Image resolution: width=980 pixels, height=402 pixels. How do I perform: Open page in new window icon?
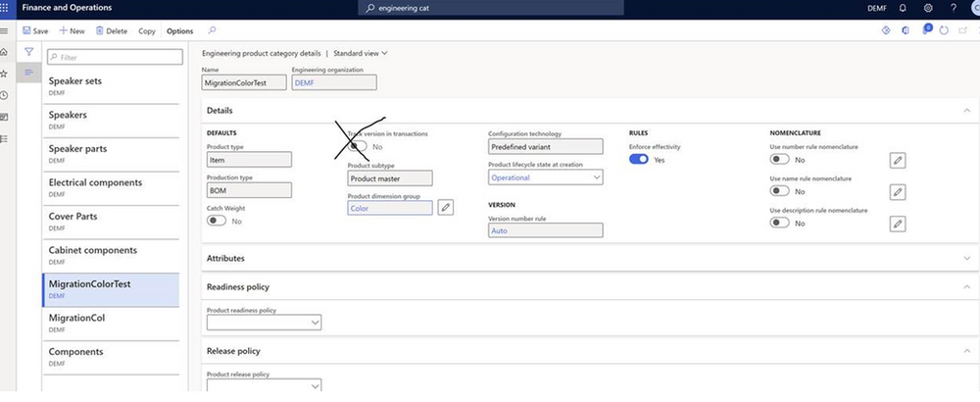pos(962,30)
